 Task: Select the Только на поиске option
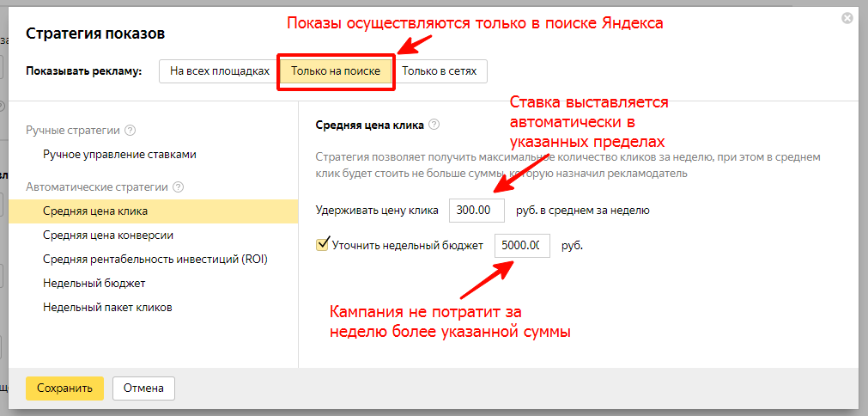point(336,71)
